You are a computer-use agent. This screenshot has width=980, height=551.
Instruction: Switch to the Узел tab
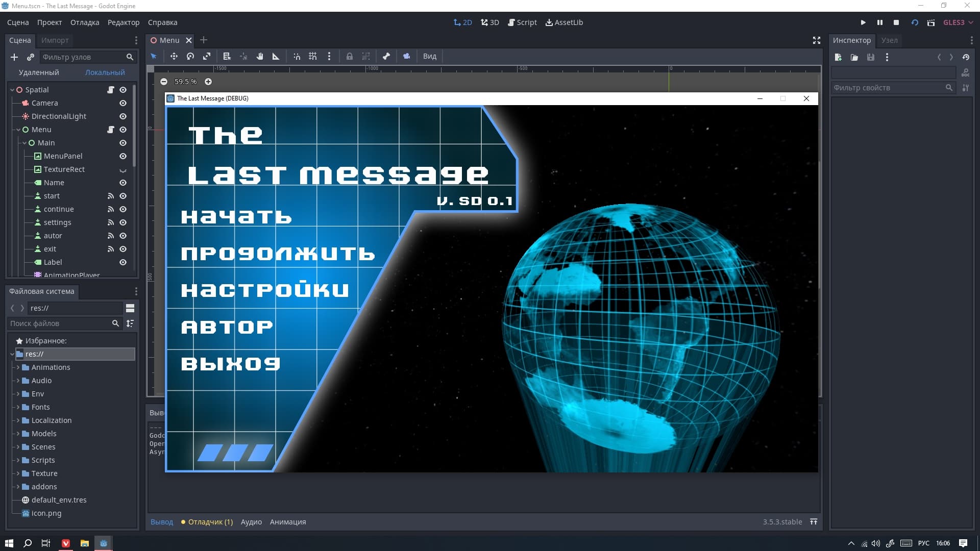click(x=890, y=40)
